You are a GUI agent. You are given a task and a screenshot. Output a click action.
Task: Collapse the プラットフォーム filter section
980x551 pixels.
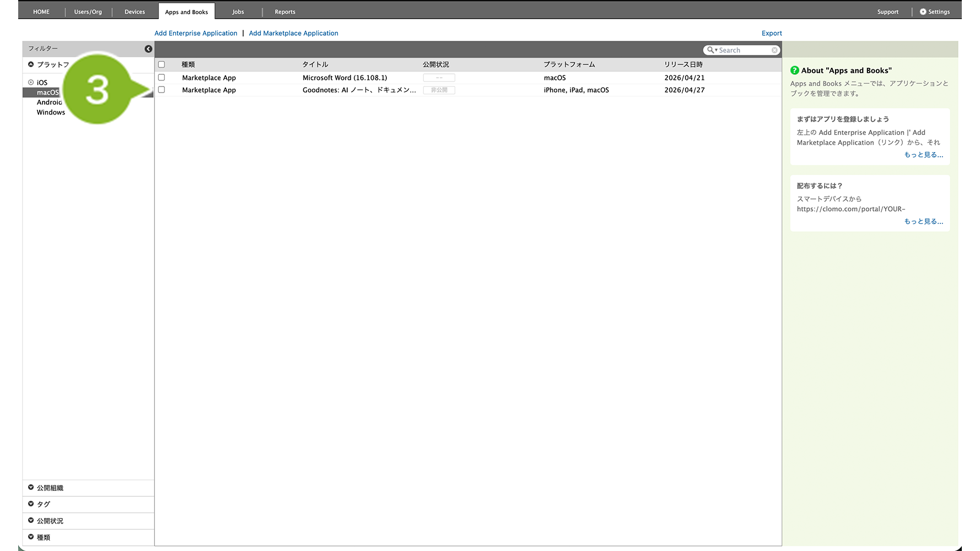tap(31, 64)
